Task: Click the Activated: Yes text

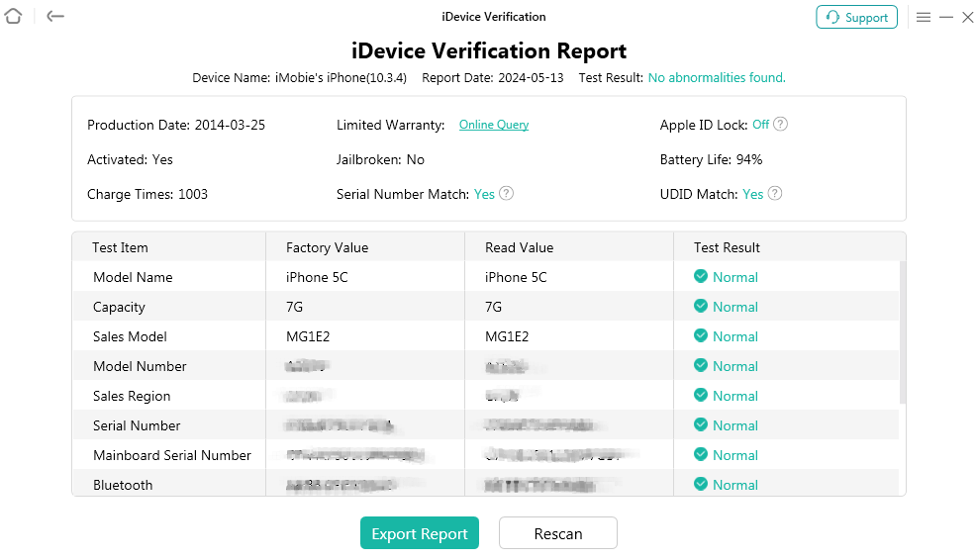Action: [x=130, y=160]
